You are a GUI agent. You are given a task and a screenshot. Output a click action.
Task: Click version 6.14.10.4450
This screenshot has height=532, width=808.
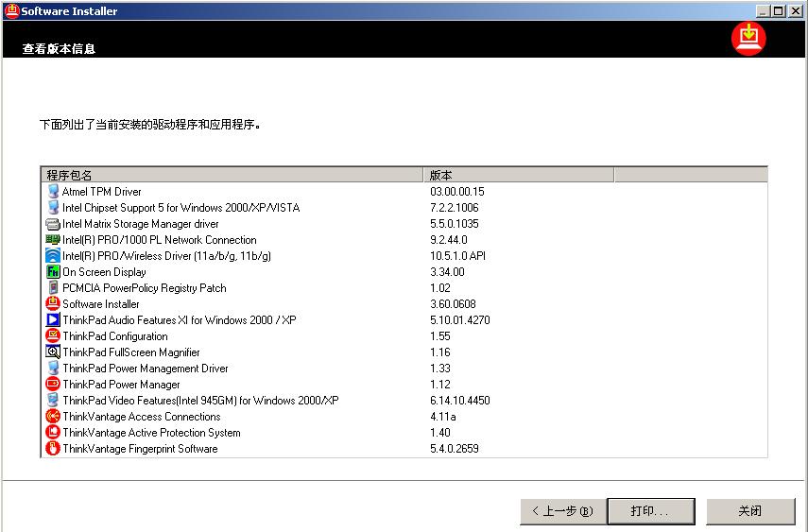coord(459,400)
